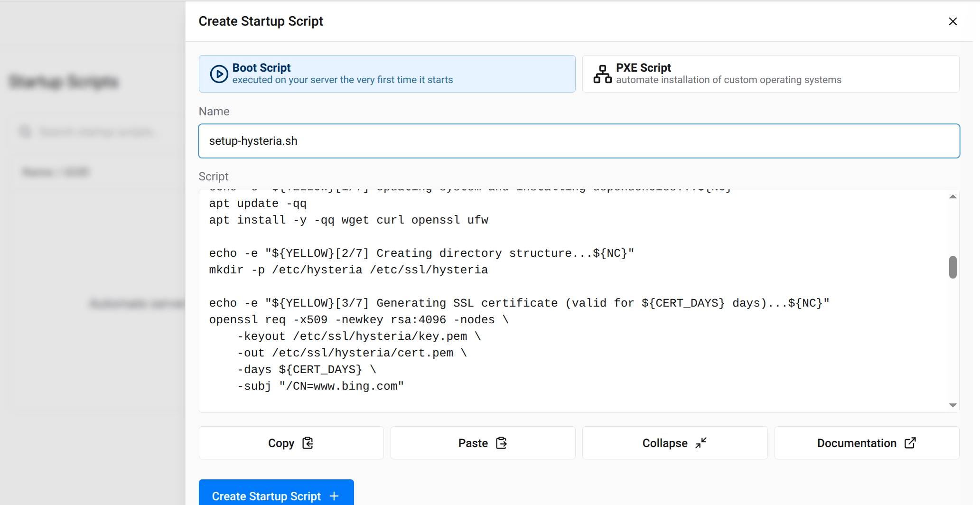Click the '-out /etc/ssl/hysteria/cert.pem' line
This screenshot has width=980, height=505.
coord(352,353)
